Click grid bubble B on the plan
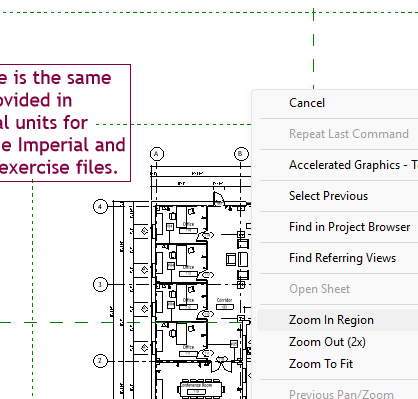This screenshot has height=399, width=418. tap(241, 154)
